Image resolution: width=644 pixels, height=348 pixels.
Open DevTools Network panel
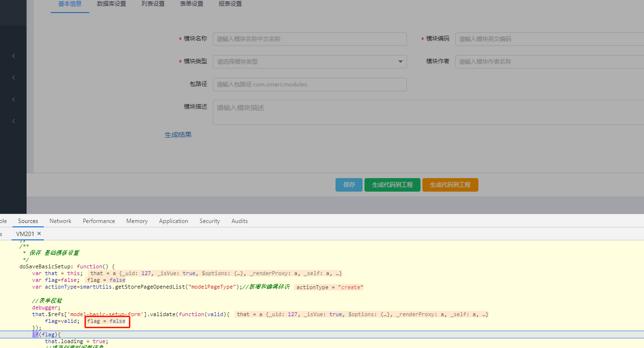point(60,221)
